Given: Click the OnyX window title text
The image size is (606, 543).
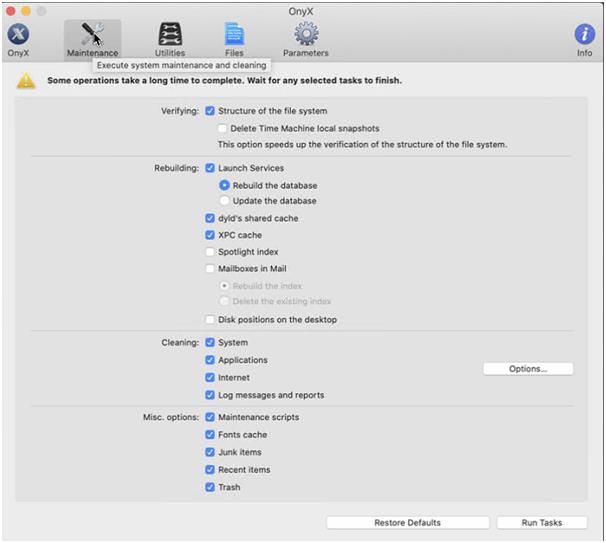Looking at the screenshot, I should (x=301, y=11).
